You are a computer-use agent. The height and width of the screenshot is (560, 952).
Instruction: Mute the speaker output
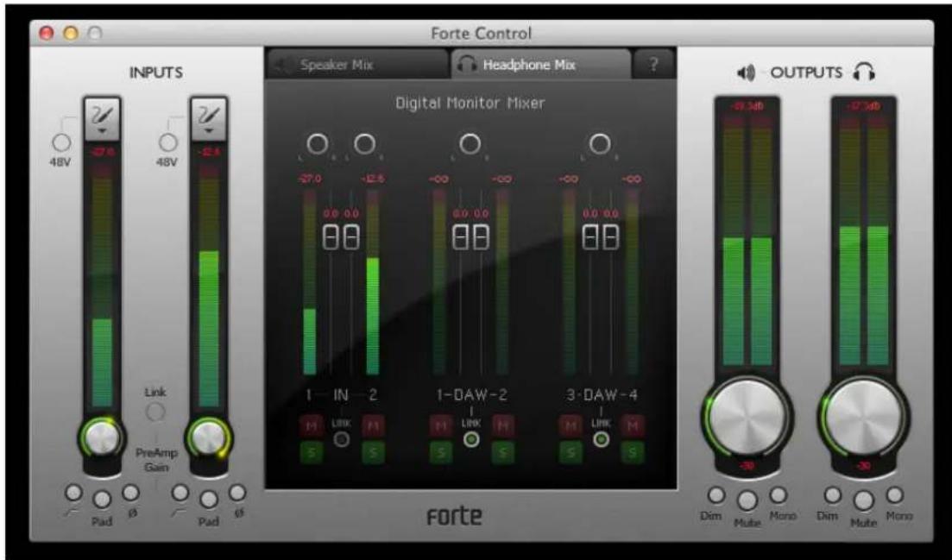click(x=747, y=500)
